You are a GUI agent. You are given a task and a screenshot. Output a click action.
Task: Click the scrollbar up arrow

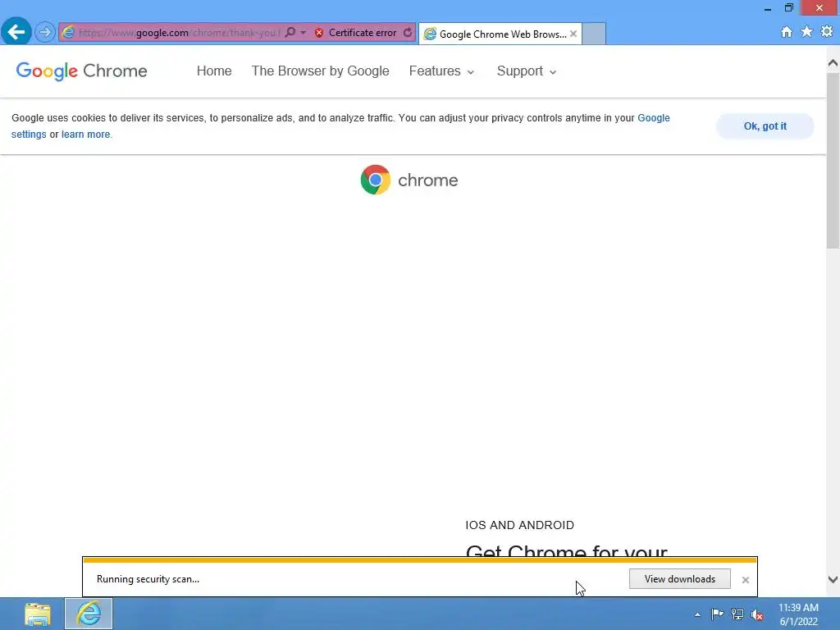tap(833, 62)
